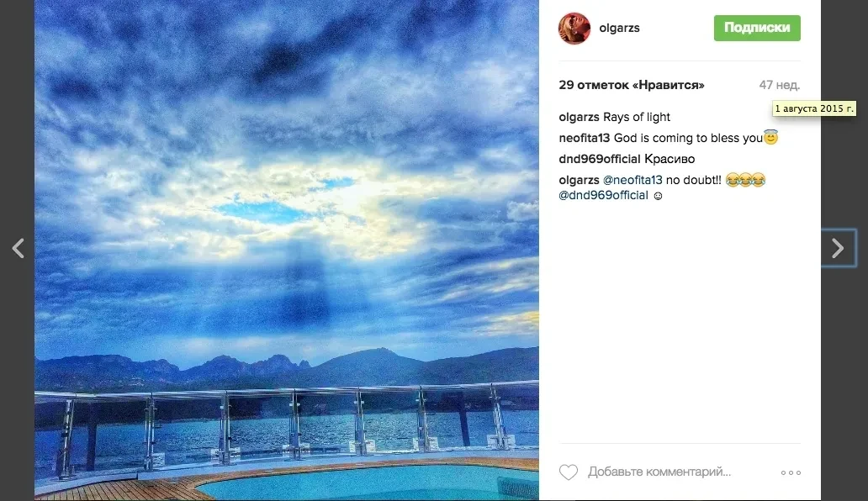
Task: Click the pool area of the photo
Action: pos(365,483)
